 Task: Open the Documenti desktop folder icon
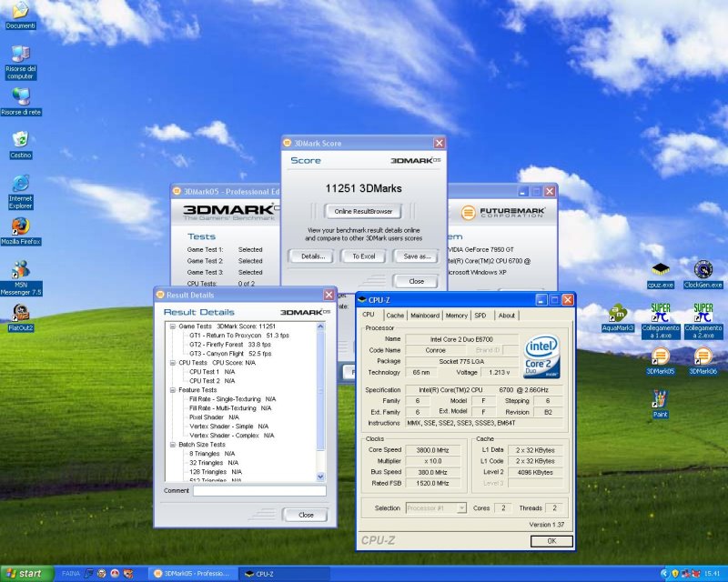pos(20,15)
